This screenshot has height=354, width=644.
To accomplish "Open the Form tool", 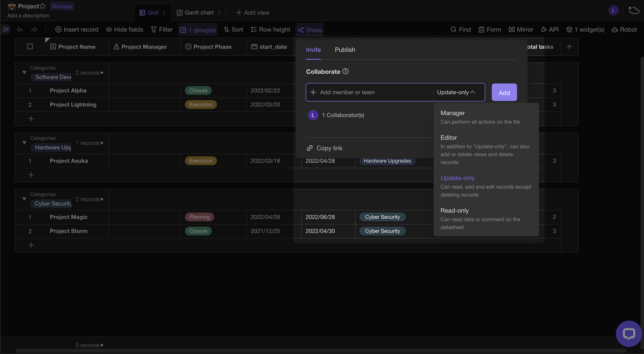I will pos(490,29).
